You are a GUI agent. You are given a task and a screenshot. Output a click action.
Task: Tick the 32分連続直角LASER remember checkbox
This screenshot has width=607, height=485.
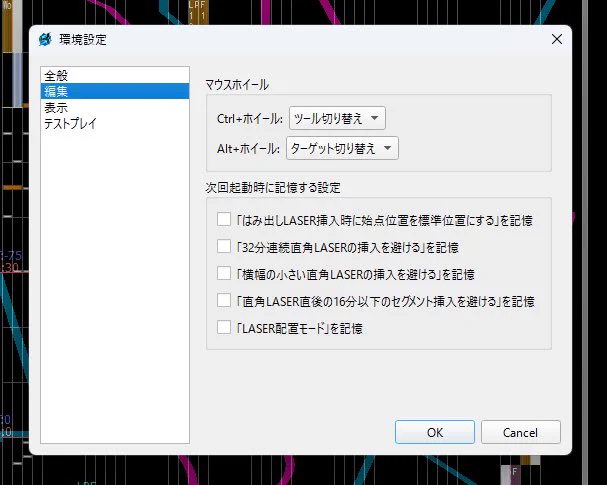(x=224, y=246)
